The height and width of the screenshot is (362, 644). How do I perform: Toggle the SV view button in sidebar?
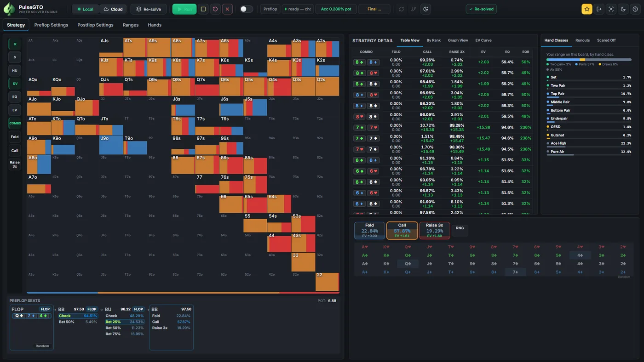tap(15, 84)
